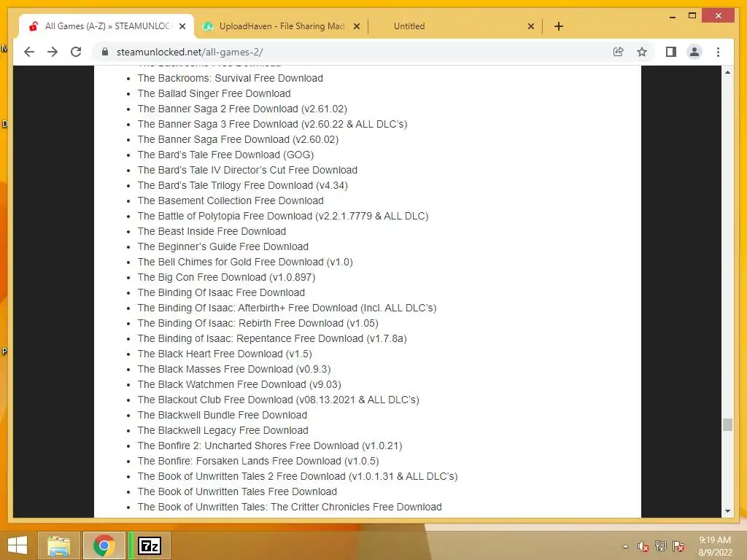Open Chrome's three-dot menu
The height and width of the screenshot is (560, 747).
[x=718, y=52]
